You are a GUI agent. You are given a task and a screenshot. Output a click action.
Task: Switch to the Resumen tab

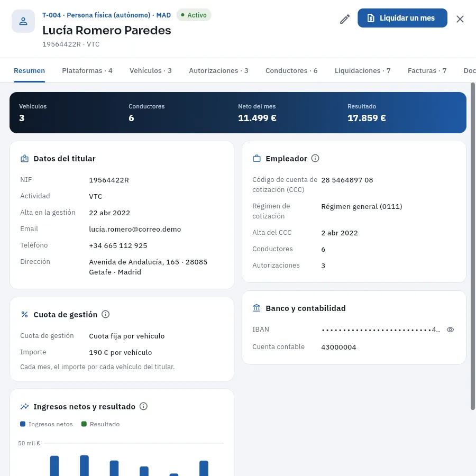[30, 71]
